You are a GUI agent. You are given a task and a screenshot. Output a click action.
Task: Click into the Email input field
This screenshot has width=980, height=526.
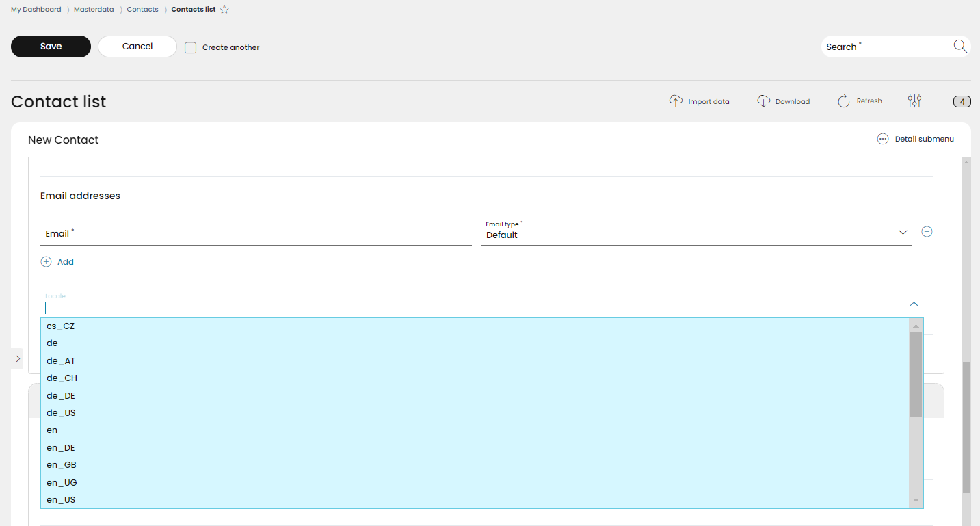(256, 234)
